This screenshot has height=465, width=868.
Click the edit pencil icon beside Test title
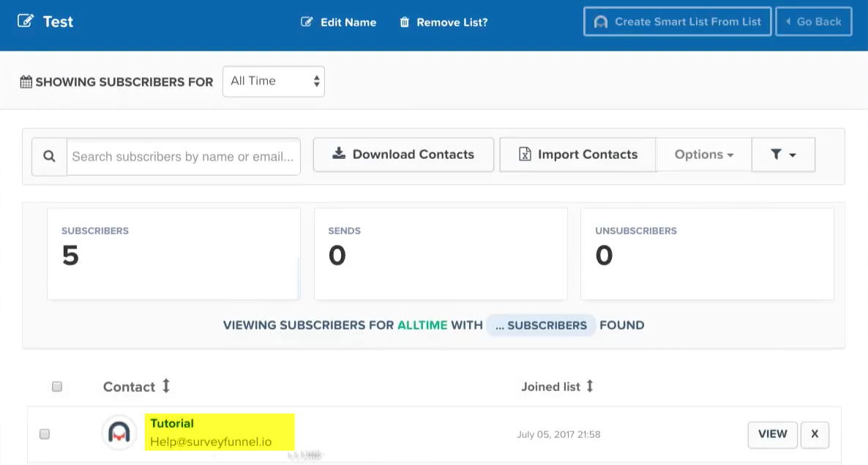pos(26,21)
